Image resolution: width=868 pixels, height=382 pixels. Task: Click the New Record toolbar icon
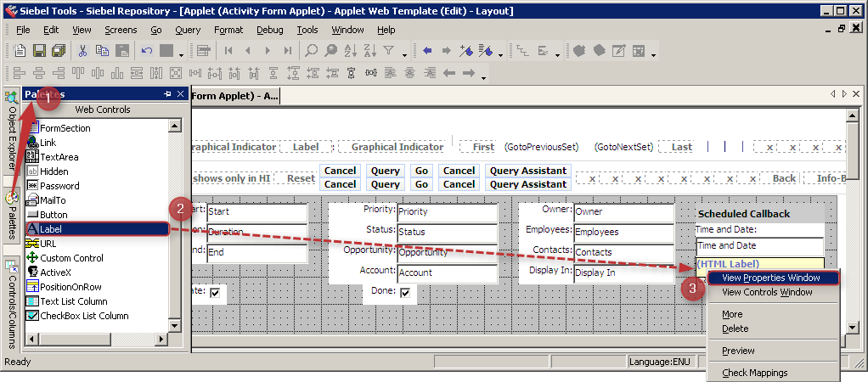click(20, 51)
